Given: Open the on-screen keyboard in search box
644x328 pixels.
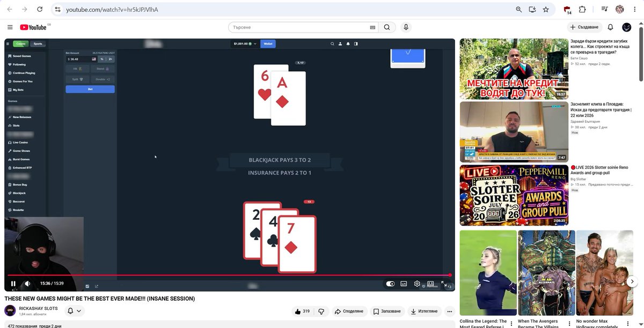Looking at the screenshot, I should click(x=372, y=27).
